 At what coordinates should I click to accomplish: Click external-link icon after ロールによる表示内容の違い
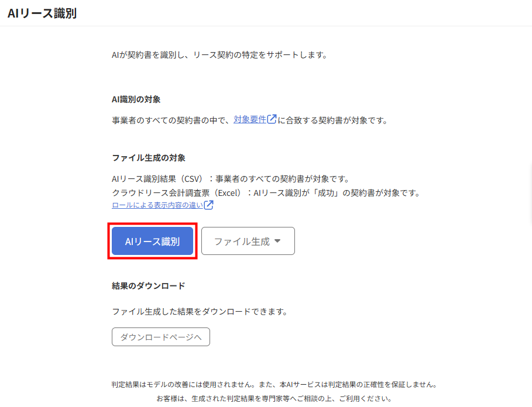coord(208,205)
